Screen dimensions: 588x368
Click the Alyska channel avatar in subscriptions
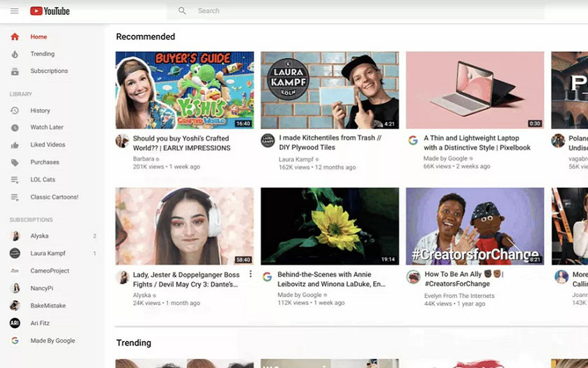pos(15,236)
